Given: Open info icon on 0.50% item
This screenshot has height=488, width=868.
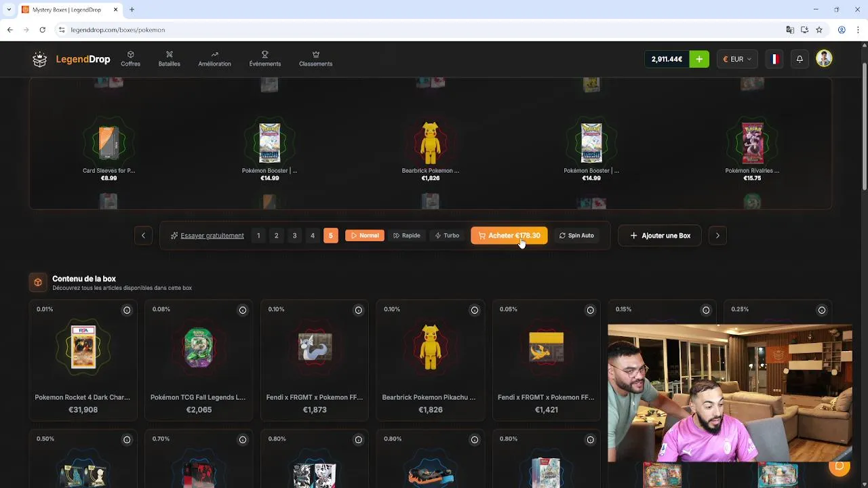Looking at the screenshot, I should (x=127, y=440).
